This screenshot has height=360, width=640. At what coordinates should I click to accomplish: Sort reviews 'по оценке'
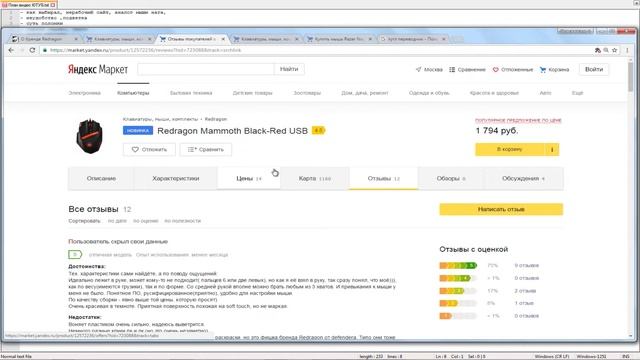(x=146, y=221)
